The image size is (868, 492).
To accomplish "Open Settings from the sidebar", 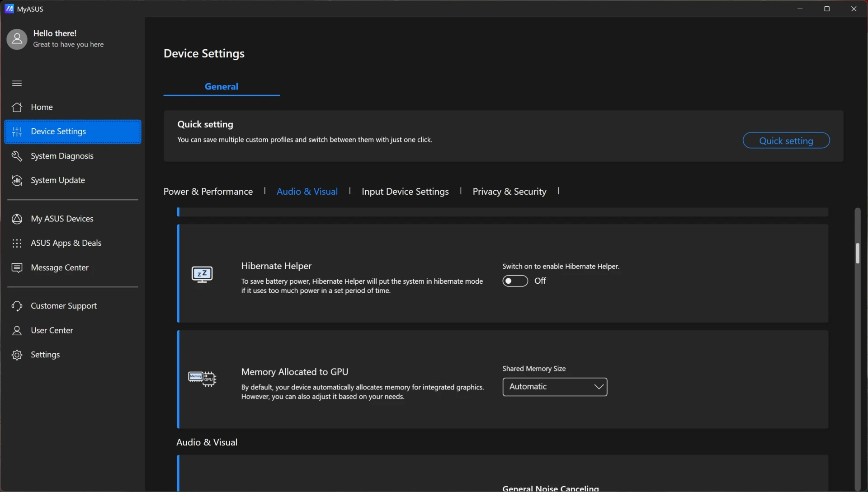I will pyautogui.click(x=73, y=355).
